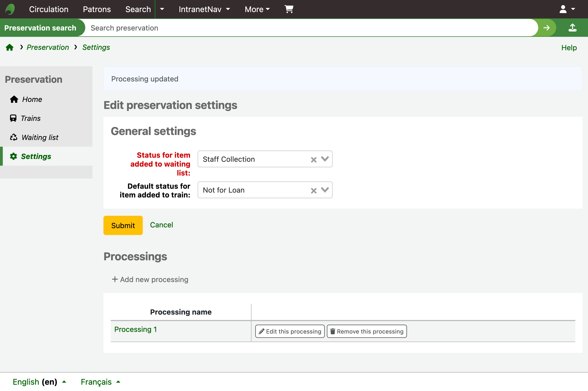Image resolution: width=588 pixels, height=391 pixels.
Task: Expand the Staff Collection status dropdown
Action: coord(325,159)
